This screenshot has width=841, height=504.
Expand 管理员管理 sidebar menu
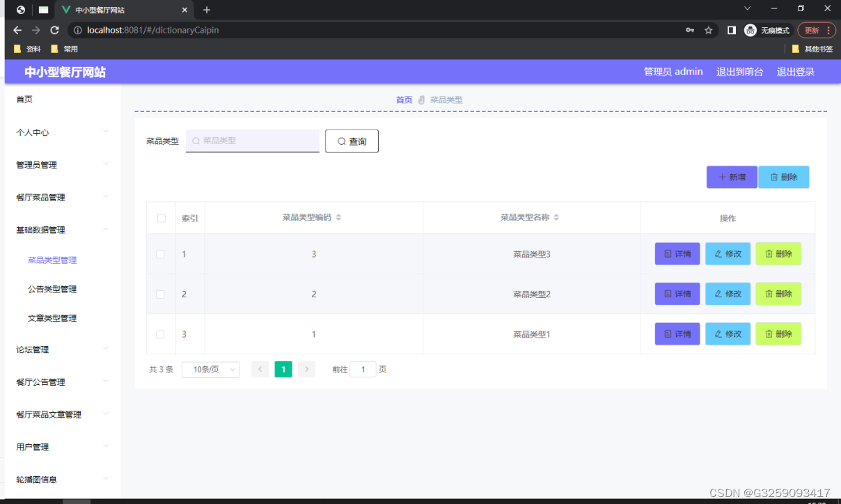63,165
